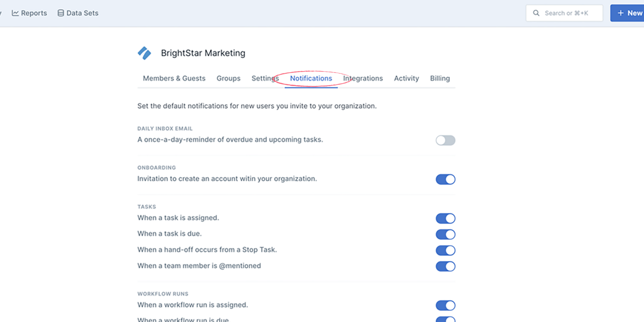Open Reports in the top navigation
This screenshot has height=322, width=644.
point(29,13)
